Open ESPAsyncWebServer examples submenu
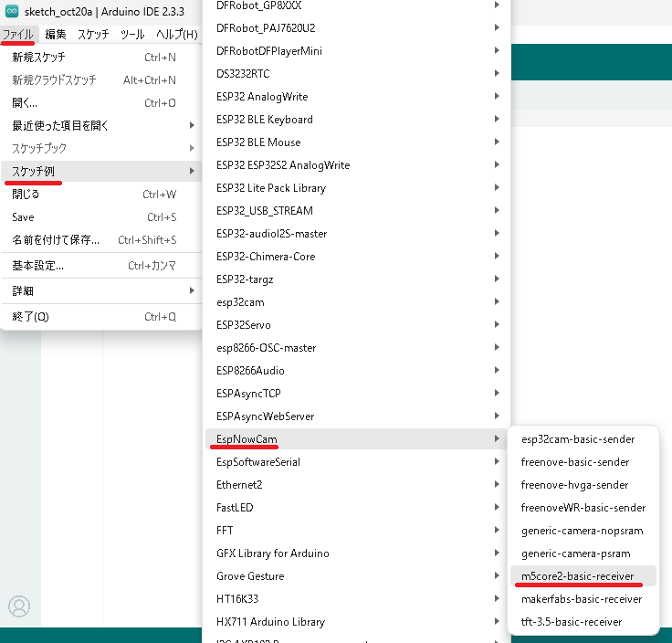 point(357,416)
